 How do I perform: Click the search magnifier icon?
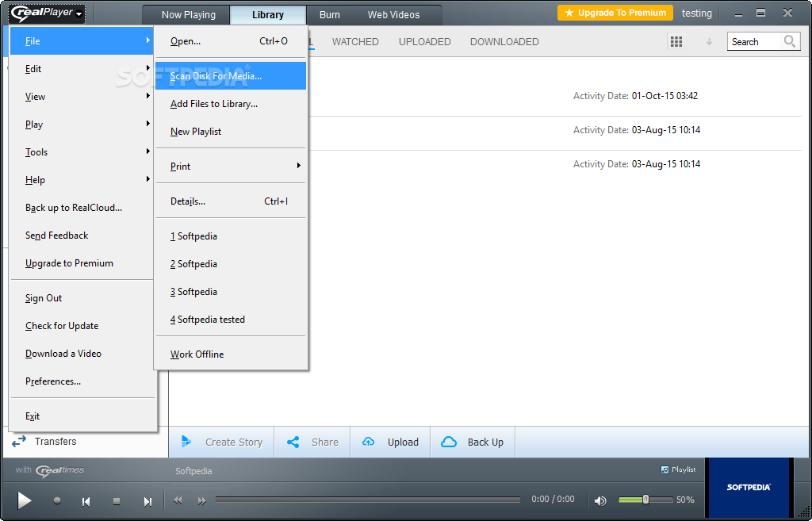click(x=790, y=41)
